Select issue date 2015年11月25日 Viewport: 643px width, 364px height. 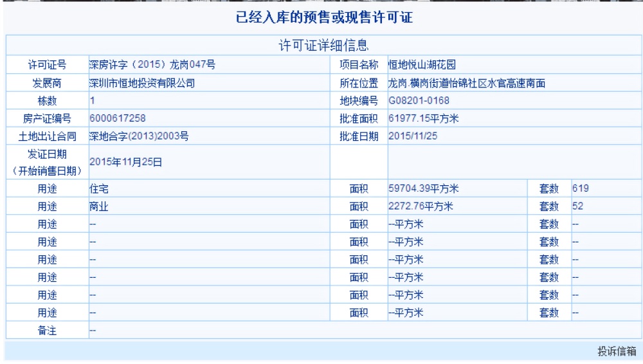[x=125, y=162]
